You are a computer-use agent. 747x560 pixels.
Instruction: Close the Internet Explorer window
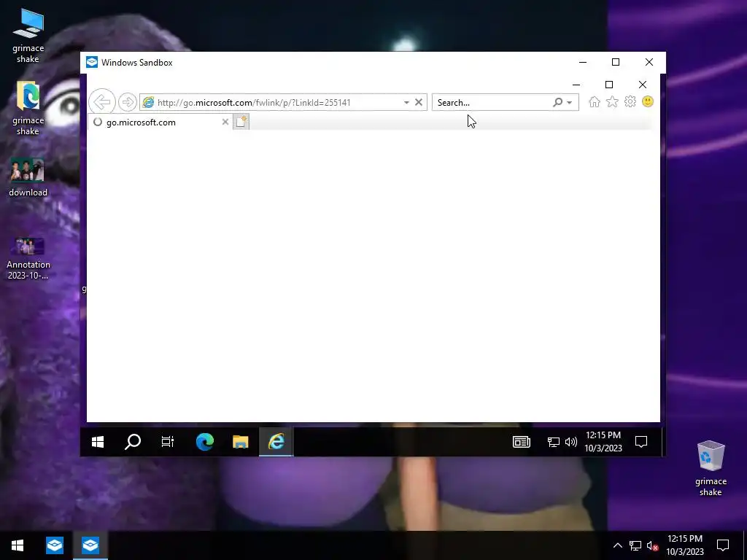(643, 85)
